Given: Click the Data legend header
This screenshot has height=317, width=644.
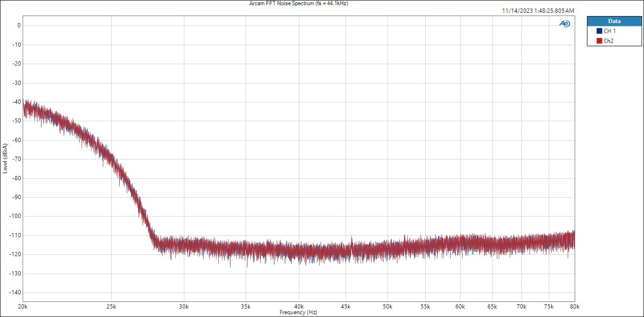Looking at the screenshot, I should (614, 21).
